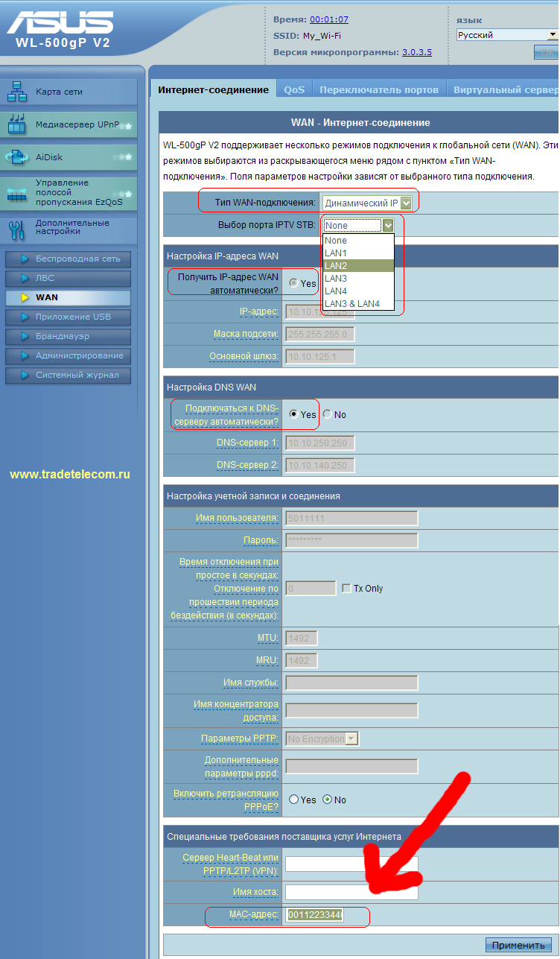Click the IP-адрес label link

(258, 311)
